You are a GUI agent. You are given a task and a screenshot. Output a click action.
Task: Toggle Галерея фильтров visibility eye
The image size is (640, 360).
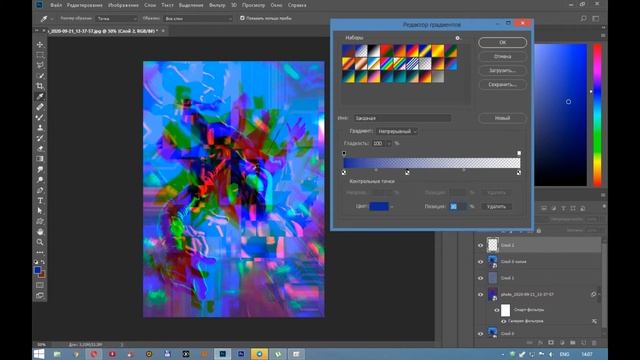click(503, 321)
